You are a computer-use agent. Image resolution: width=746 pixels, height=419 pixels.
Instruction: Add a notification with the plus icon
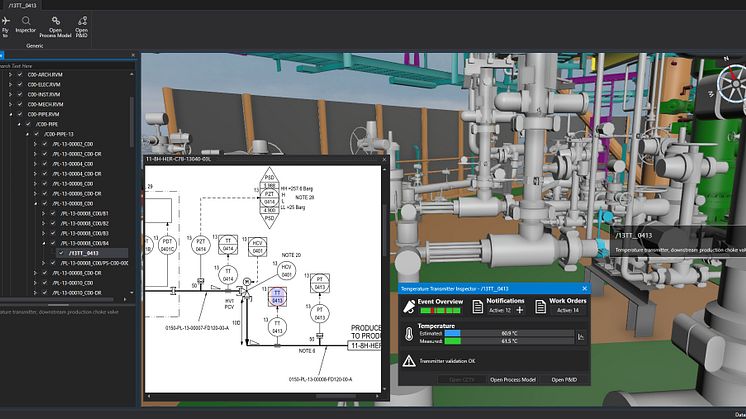[x=520, y=310]
